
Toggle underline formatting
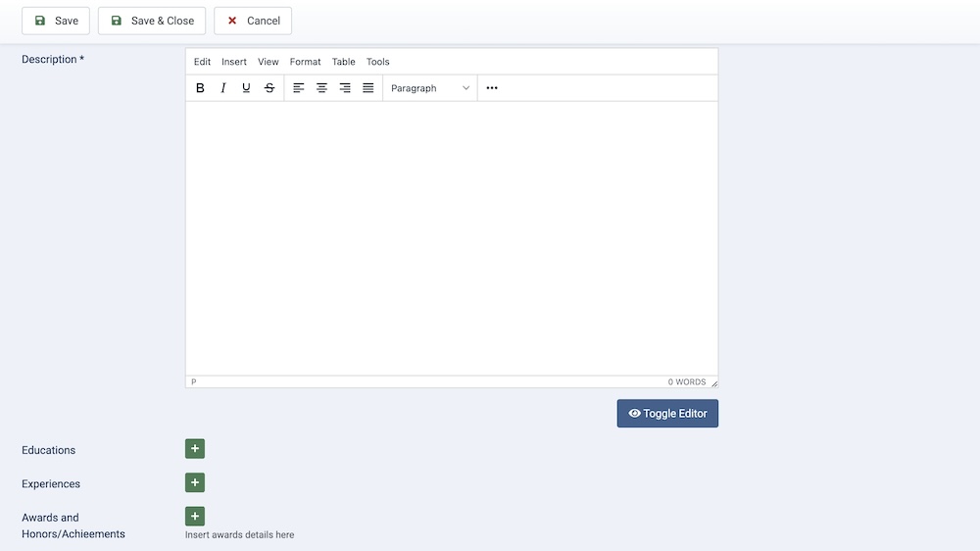click(246, 88)
